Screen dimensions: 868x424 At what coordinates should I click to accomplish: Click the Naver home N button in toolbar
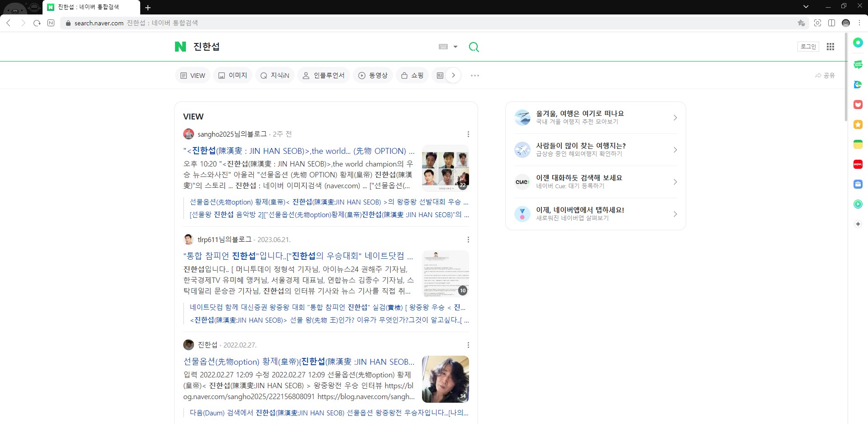point(51,23)
